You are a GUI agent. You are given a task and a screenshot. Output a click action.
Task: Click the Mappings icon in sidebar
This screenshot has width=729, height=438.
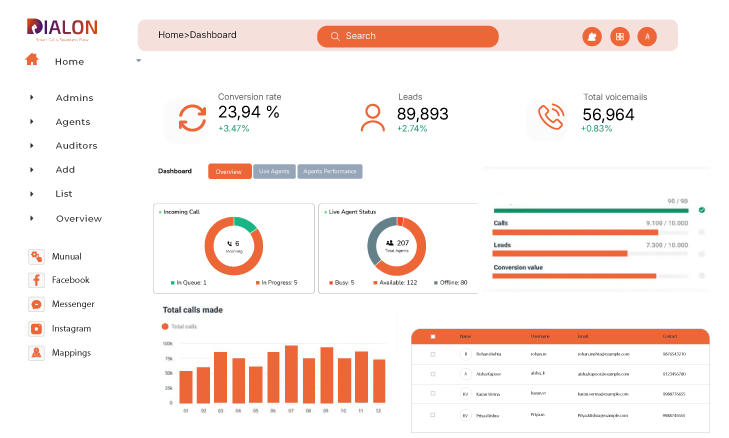tap(36, 352)
